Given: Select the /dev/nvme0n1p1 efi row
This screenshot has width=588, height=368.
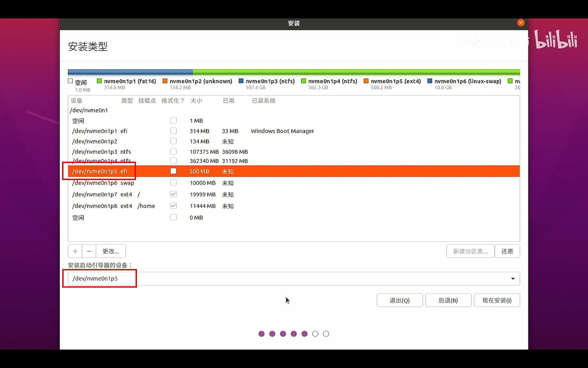Looking at the screenshot, I should tap(294, 131).
